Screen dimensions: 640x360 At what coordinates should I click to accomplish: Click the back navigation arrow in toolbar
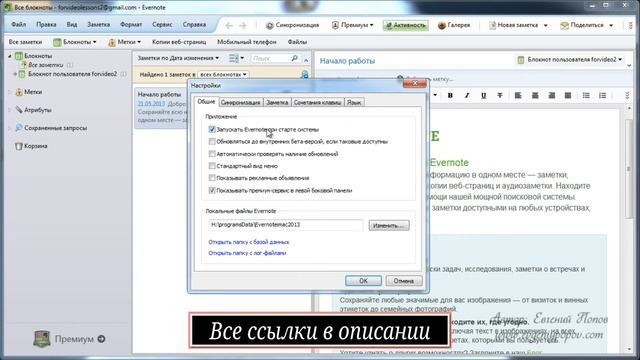[229, 25]
